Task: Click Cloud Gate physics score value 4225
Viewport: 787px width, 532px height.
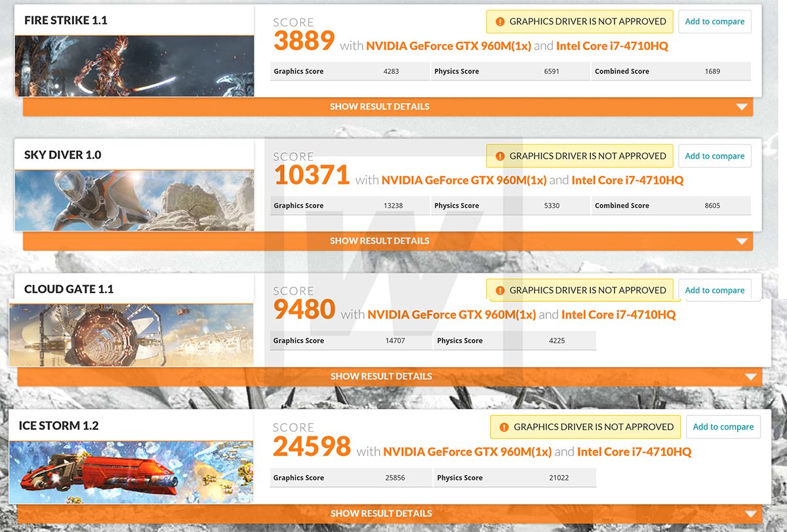Action: coord(557,341)
